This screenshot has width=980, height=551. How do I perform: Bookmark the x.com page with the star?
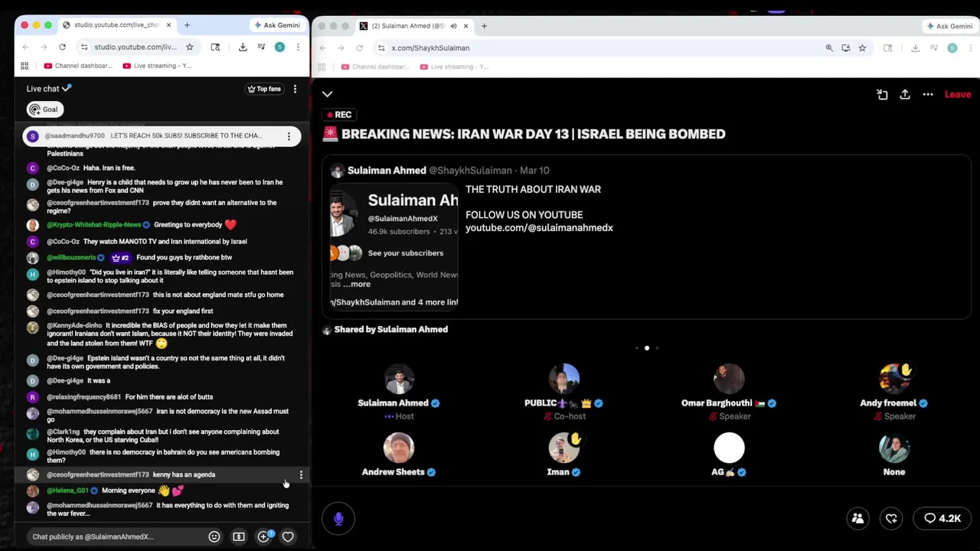(x=862, y=47)
